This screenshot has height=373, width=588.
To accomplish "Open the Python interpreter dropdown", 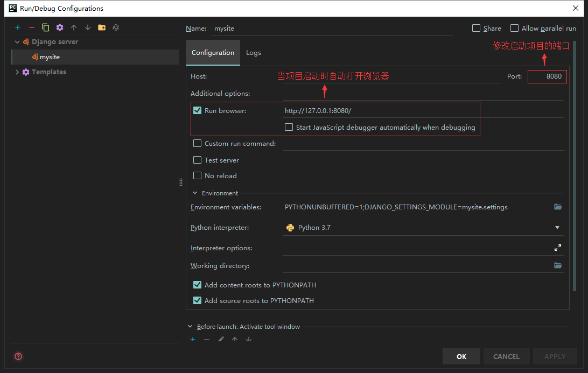I will click(557, 228).
